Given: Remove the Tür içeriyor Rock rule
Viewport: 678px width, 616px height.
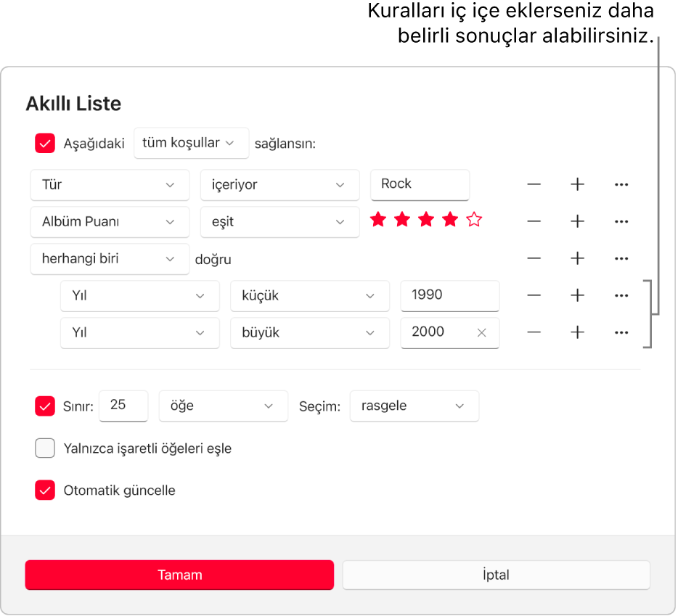Looking at the screenshot, I should point(534,184).
